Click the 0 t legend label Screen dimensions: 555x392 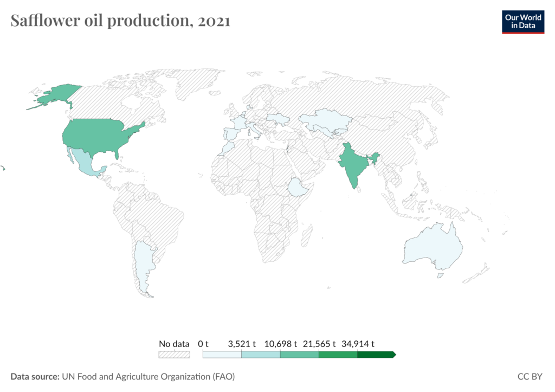203,344
